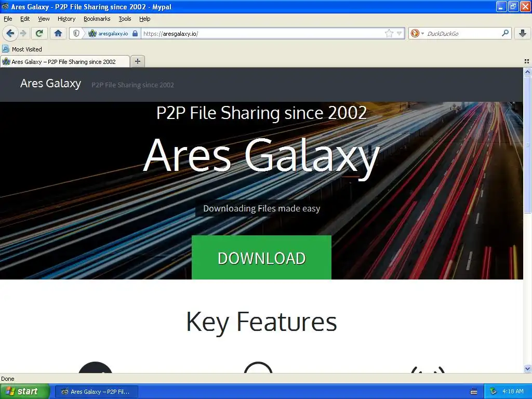Image resolution: width=532 pixels, height=399 pixels.
Task: Open the home page button
Action: coord(58,33)
